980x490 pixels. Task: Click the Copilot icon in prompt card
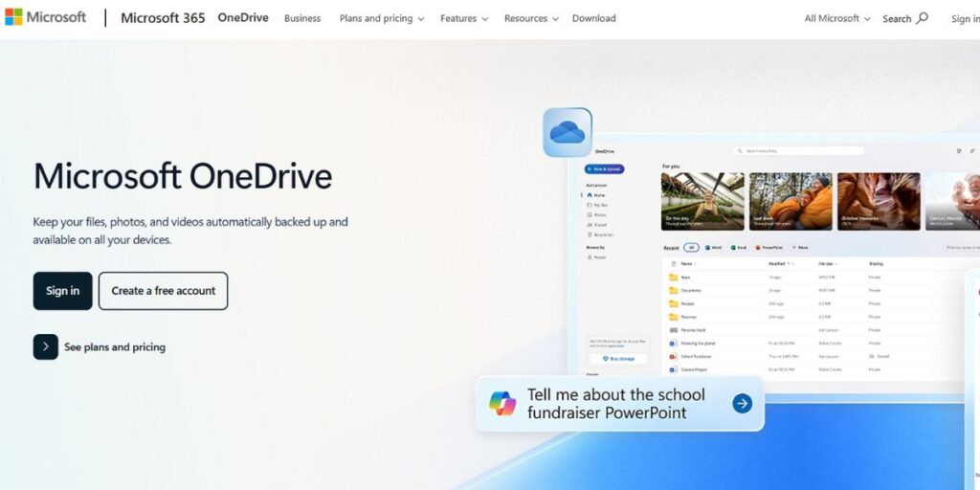click(502, 404)
